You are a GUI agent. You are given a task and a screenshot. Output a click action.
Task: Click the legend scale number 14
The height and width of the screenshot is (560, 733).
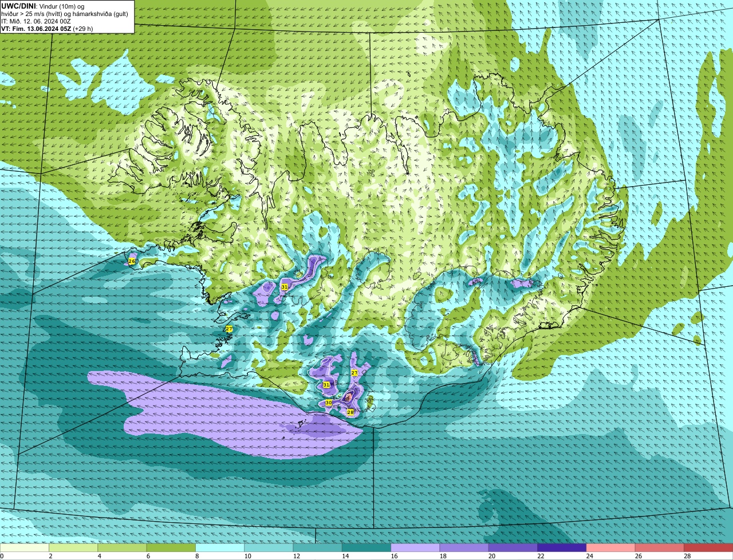point(345,556)
